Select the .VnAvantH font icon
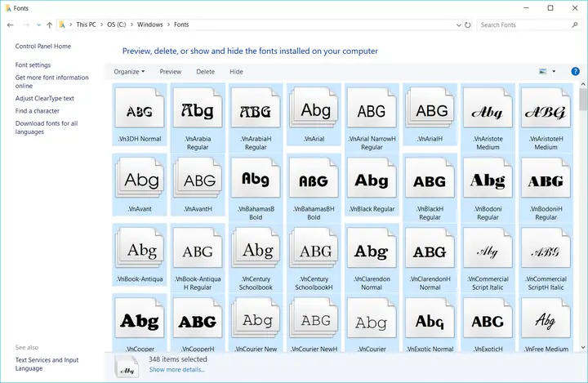Viewport: 588px width, 383px height. tap(198, 178)
